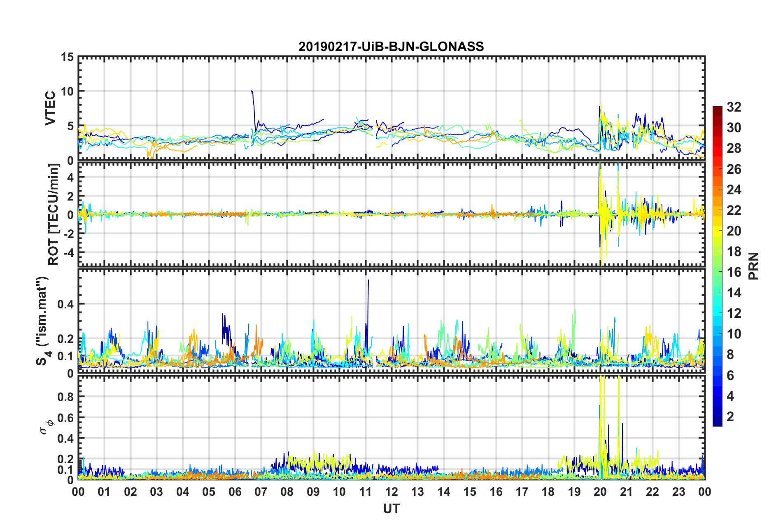Select the 03 hour tick label
This screenshot has width=783, height=532.
tap(156, 492)
